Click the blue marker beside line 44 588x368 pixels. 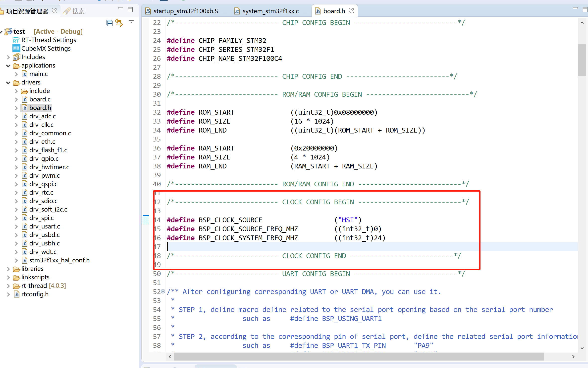point(146,220)
